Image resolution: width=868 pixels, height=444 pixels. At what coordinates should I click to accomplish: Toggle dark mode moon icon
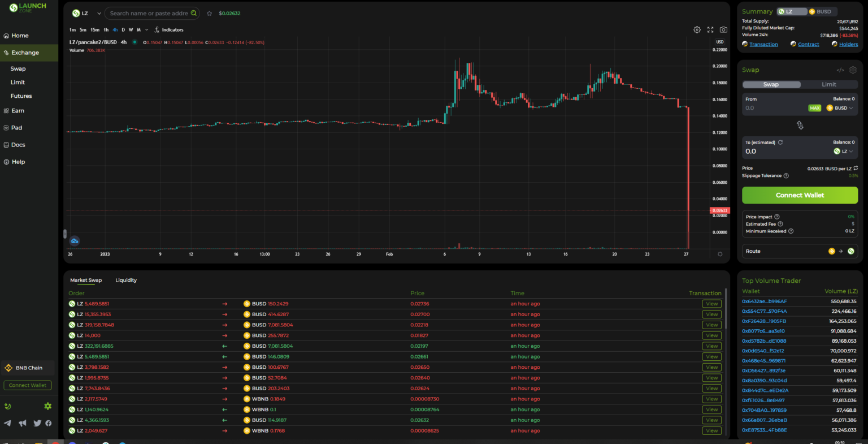tap(8, 406)
